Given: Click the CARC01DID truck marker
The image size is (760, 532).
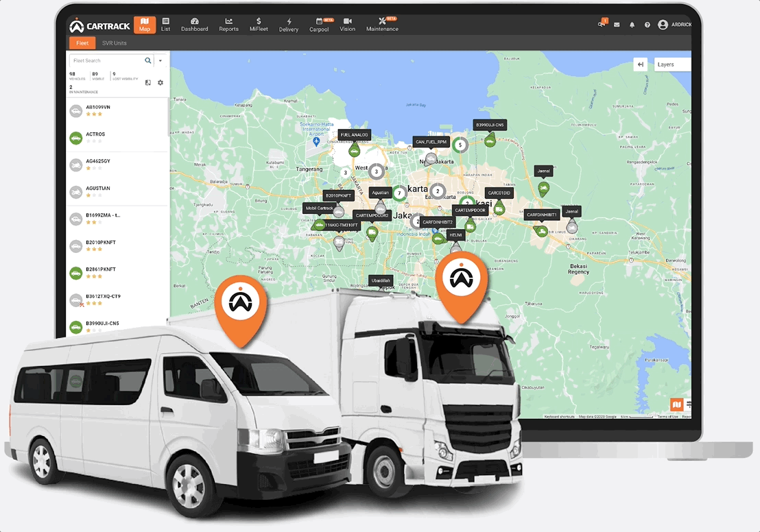Looking at the screenshot, I should pos(499,208).
